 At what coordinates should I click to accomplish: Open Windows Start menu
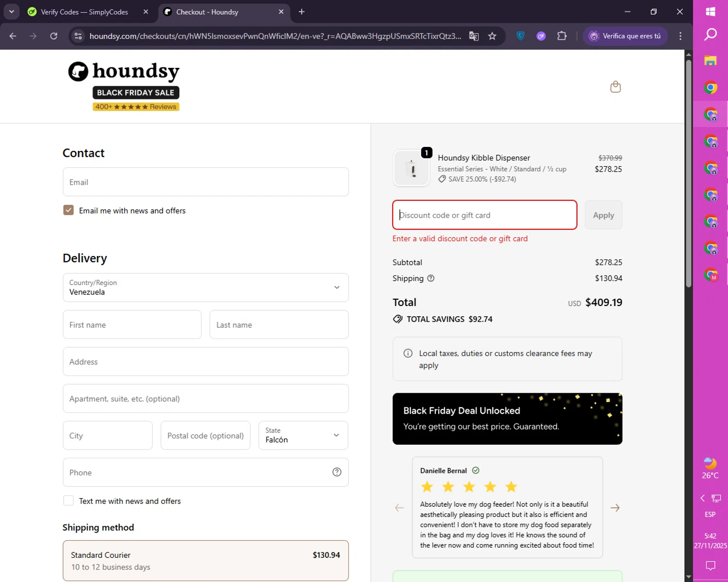[711, 12]
